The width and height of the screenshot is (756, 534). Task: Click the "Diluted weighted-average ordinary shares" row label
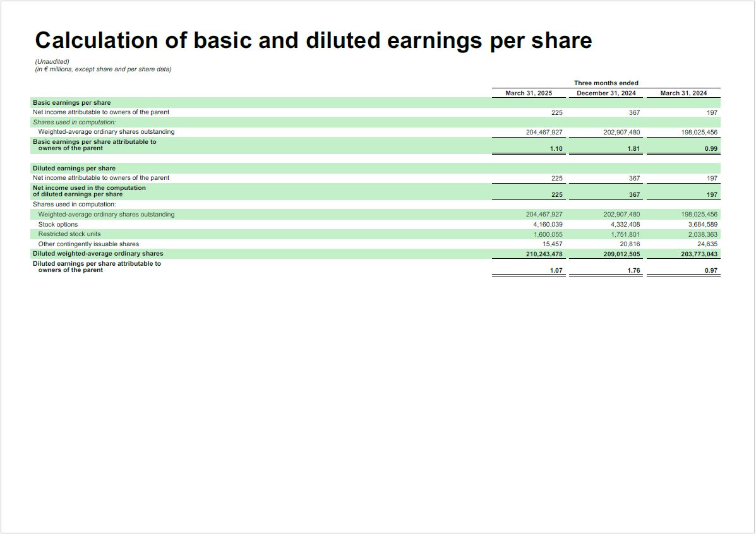[x=98, y=254]
